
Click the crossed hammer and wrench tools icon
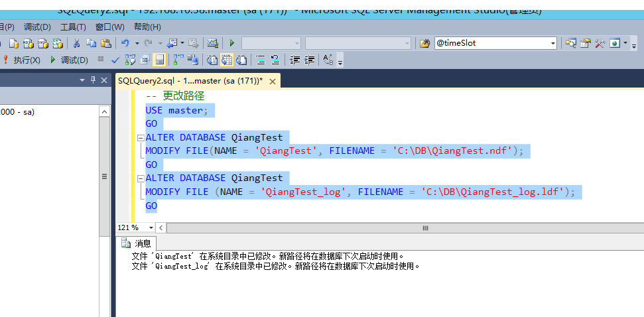tap(600, 43)
